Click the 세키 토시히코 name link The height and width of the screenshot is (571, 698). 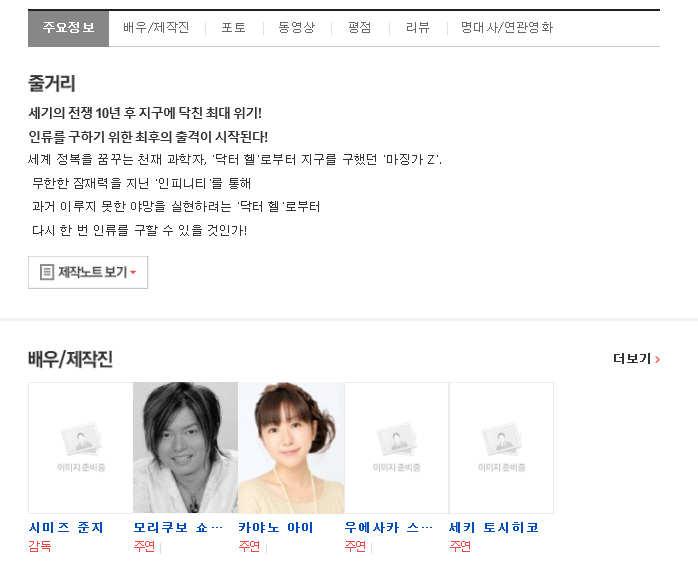[494, 527]
